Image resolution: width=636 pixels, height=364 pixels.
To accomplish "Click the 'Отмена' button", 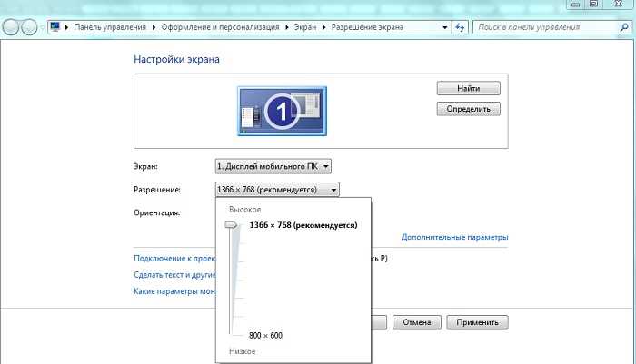I will 416,322.
